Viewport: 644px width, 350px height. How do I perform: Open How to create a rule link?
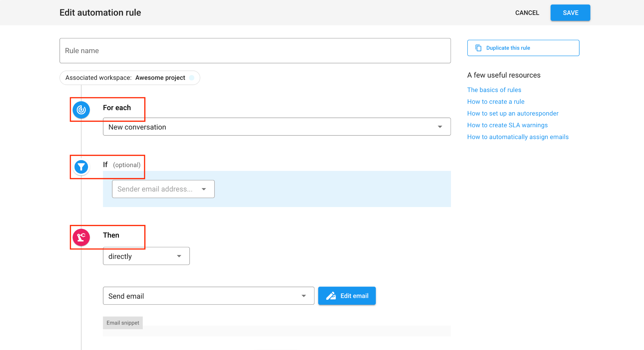[496, 102]
